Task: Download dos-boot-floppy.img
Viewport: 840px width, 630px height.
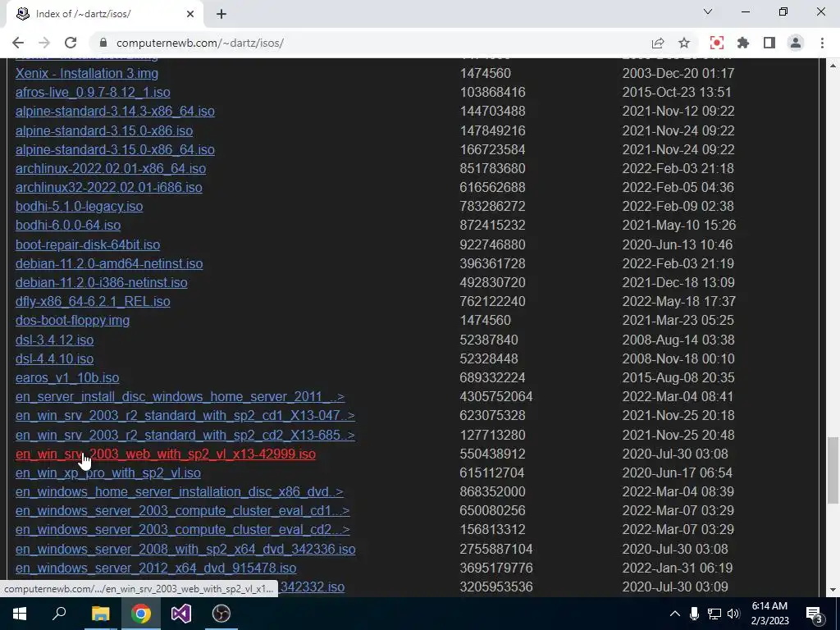Action: coord(72,321)
